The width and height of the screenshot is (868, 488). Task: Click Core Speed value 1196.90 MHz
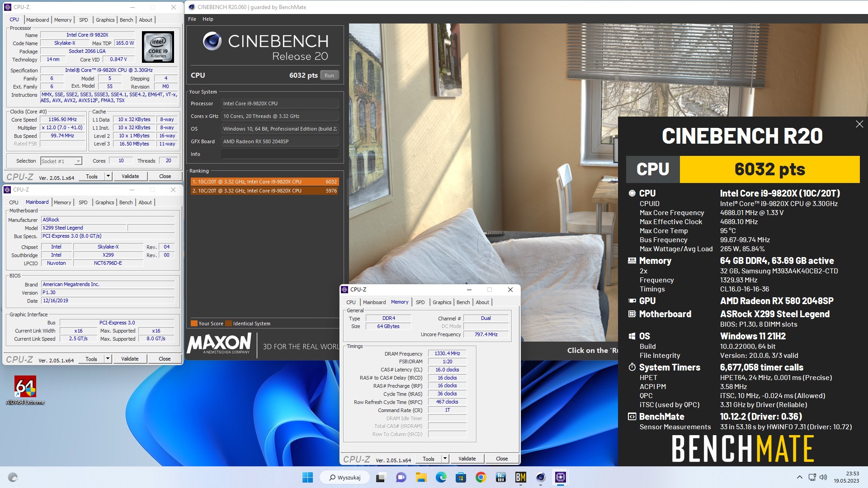pos(62,120)
